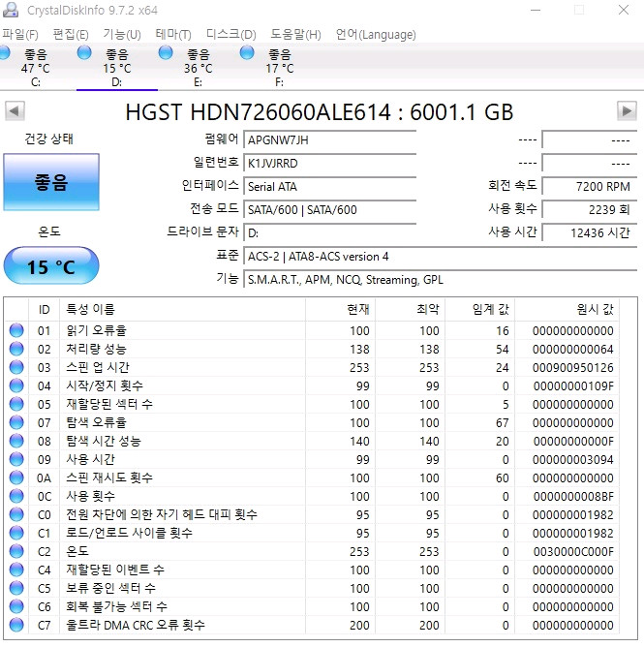Click the 임계 값 column header
Viewport: 644px width, 647px height.
click(480, 310)
